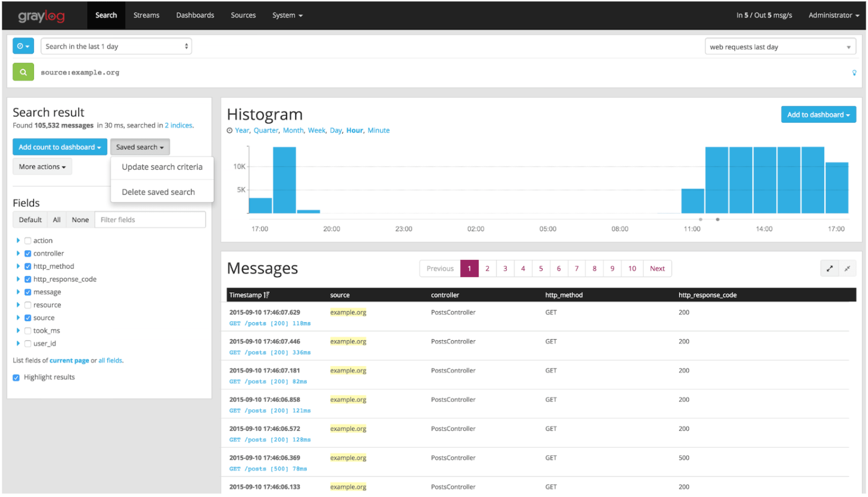
Task: Go to the Sources page
Action: [x=243, y=15]
